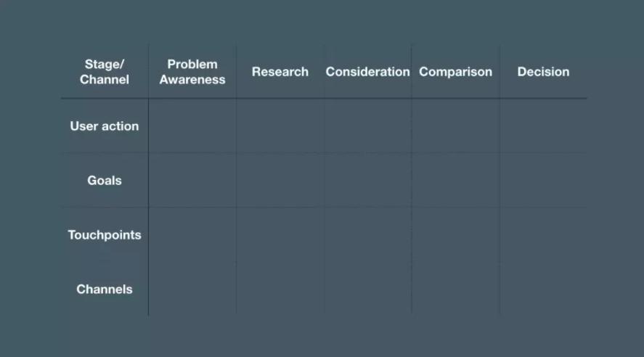Select the Touchpoints cell under Research
The image size is (644, 357).
point(280,235)
